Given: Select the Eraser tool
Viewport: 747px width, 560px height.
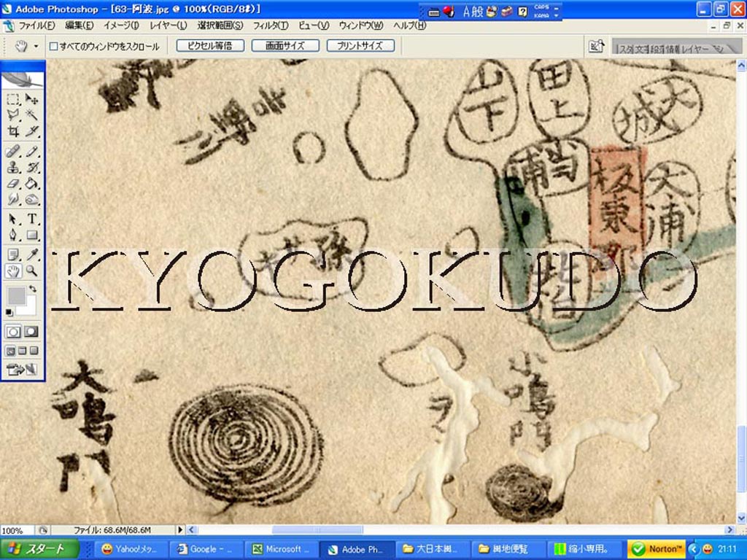Looking at the screenshot, I should click(13, 183).
